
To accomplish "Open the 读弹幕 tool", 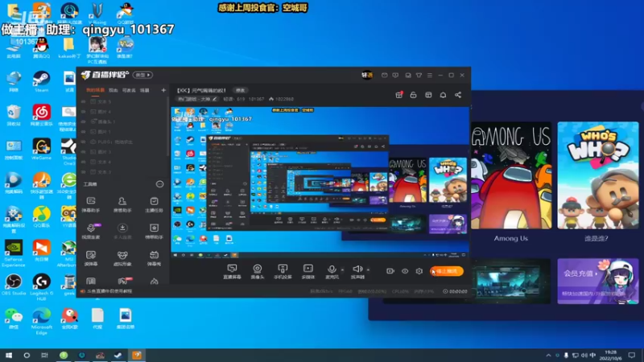I will coord(91,258).
